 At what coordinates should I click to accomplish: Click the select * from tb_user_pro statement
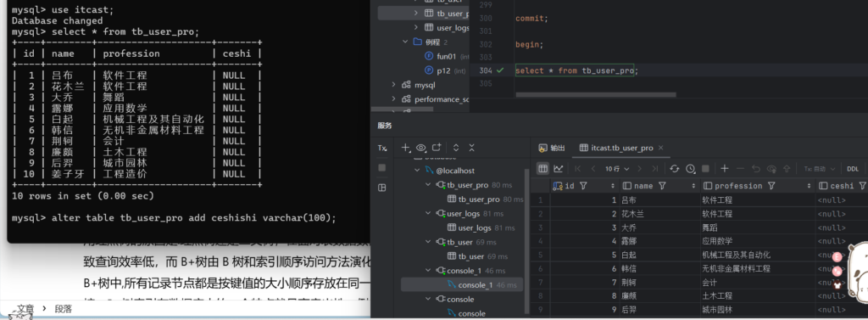click(576, 70)
